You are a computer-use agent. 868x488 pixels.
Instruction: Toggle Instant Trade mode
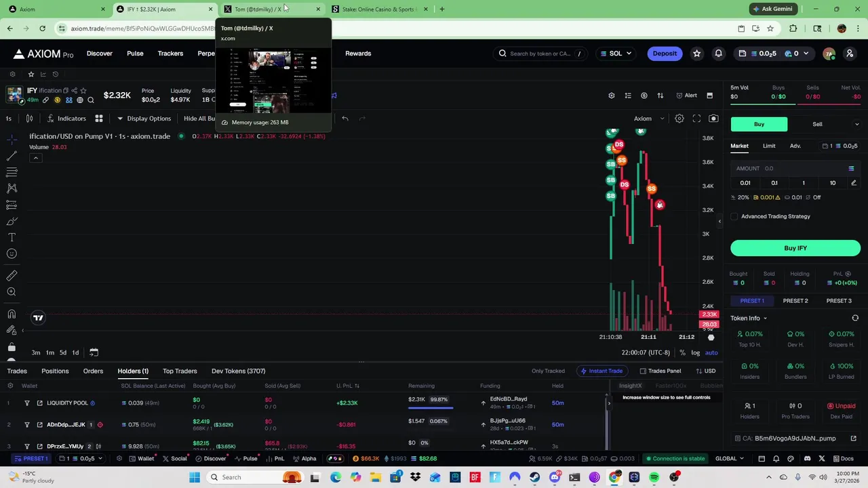click(601, 371)
